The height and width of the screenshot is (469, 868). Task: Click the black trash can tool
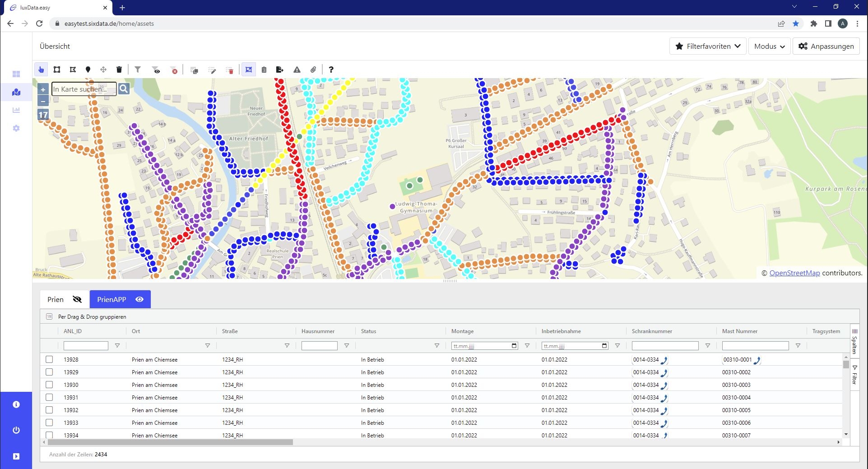pyautogui.click(x=119, y=70)
